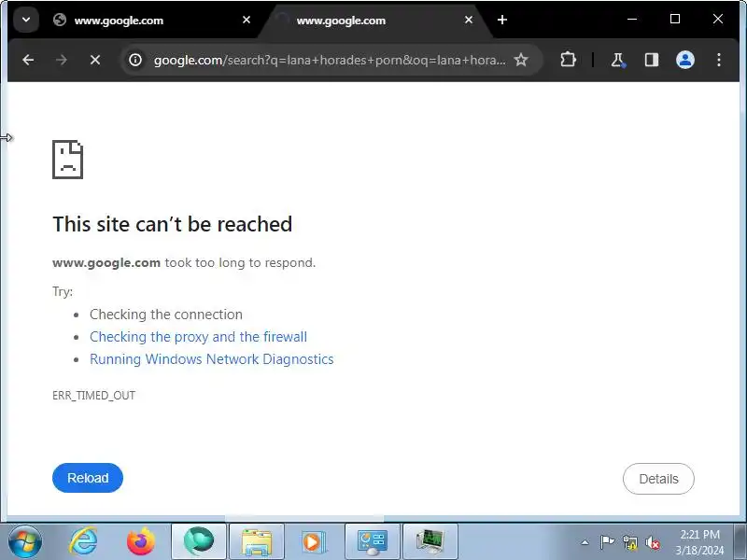The height and width of the screenshot is (560, 747).
Task: View site information icon
Action: tap(135, 60)
